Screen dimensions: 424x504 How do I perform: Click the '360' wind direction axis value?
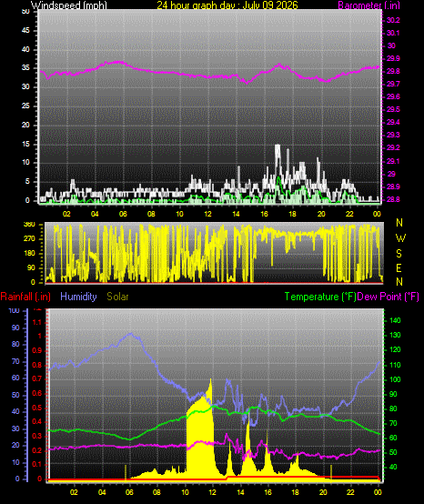[29, 225]
